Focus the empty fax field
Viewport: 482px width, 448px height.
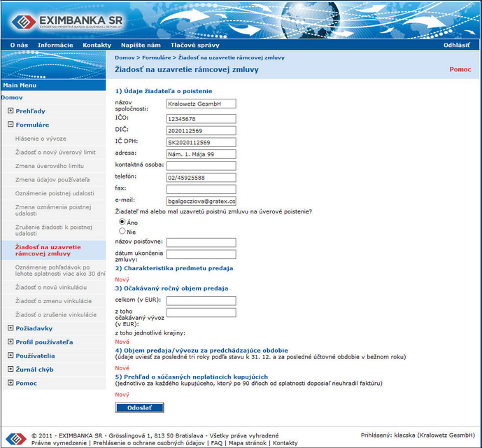tap(201, 189)
